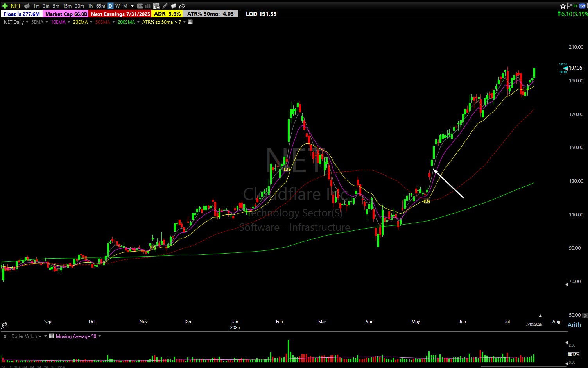Viewport: 588px width, 368px height.
Task: Open the text tool 'T' icon
Action: [x=140, y=6]
